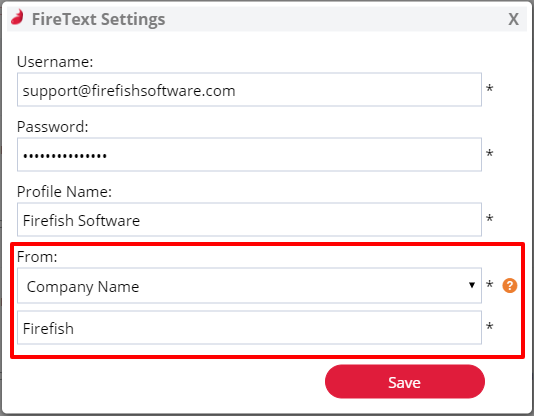Select the Profile Name text field

tap(249, 220)
